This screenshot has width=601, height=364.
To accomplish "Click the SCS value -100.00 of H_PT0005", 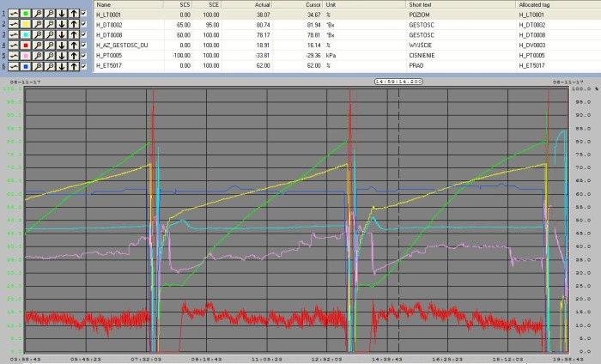I will click(181, 55).
